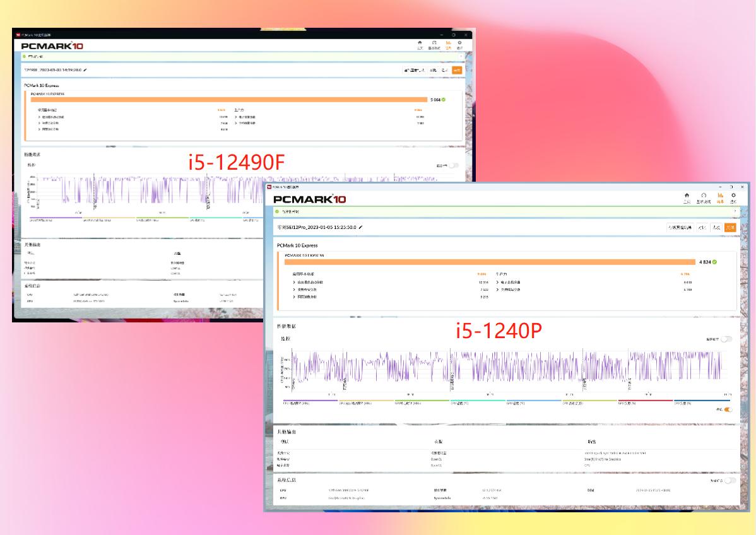Select green GPU core clock legend swatch
The height and width of the screenshot is (535, 756).
coord(422,401)
